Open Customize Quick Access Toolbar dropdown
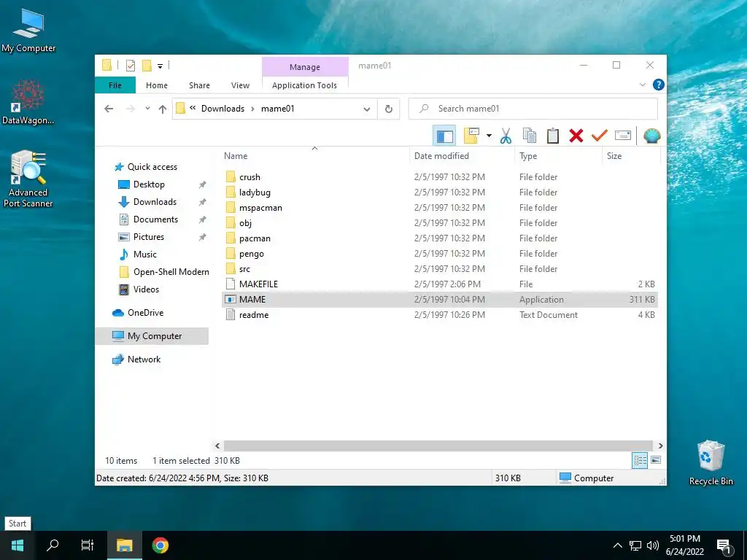Image resolution: width=747 pixels, height=560 pixels. click(x=160, y=66)
